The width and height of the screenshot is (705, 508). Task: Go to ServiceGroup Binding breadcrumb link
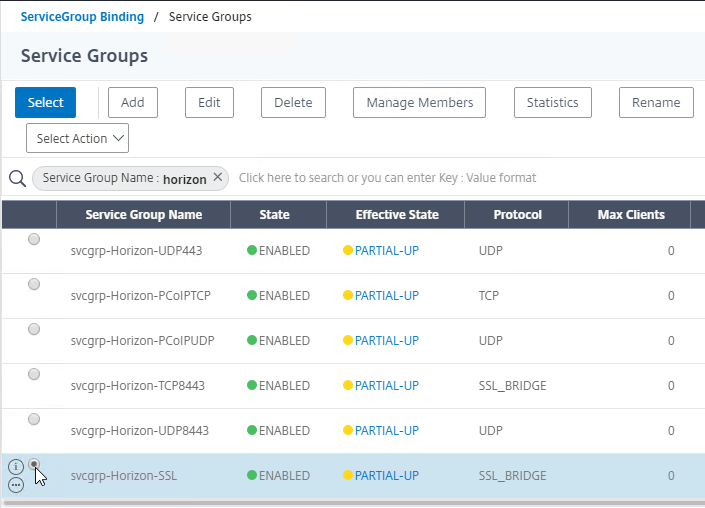[82, 17]
